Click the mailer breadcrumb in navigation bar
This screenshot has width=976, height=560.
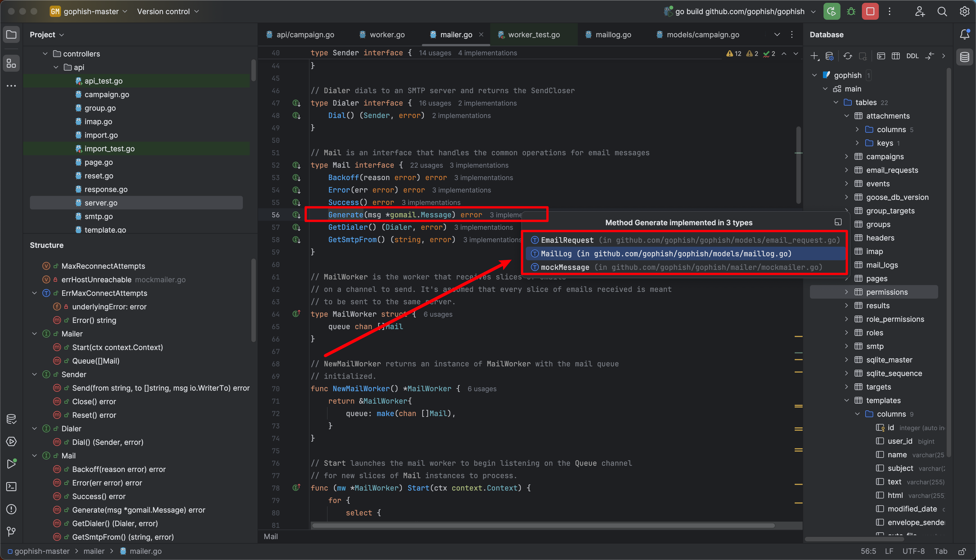(x=94, y=551)
